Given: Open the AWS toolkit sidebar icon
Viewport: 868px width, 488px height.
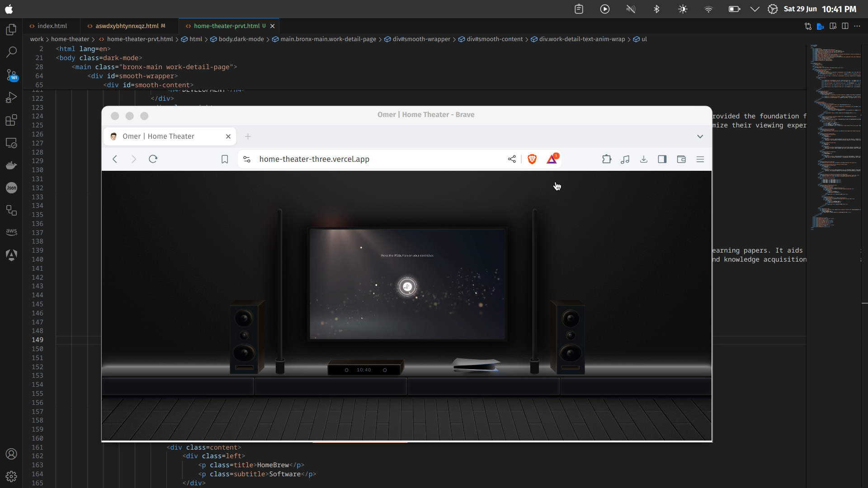Looking at the screenshot, I should [x=11, y=232].
